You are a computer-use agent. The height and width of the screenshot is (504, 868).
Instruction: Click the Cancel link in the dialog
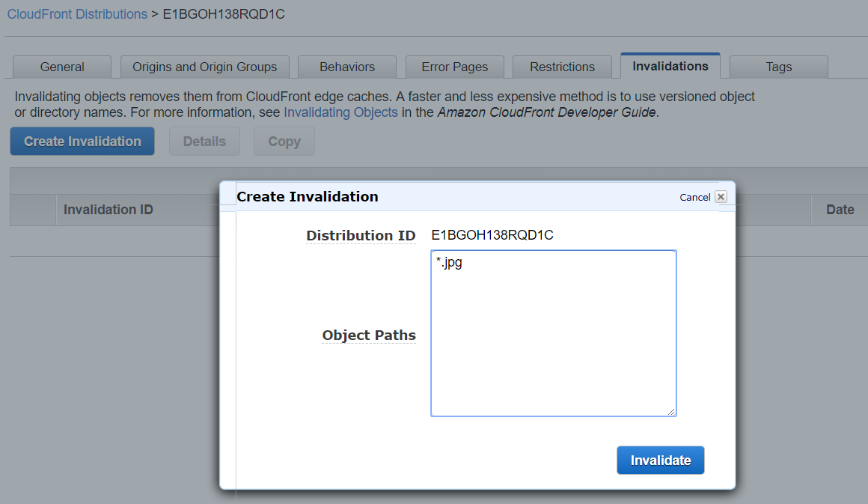pyautogui.click(x=694, y=197)
